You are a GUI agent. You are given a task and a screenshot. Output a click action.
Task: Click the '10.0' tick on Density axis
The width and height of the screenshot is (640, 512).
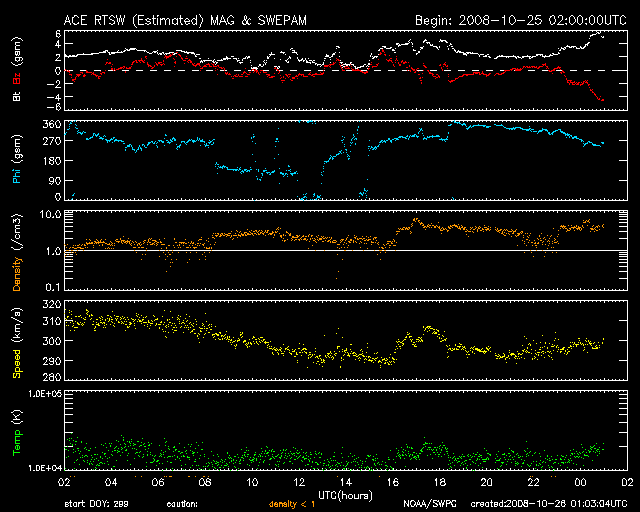[50, 214]
